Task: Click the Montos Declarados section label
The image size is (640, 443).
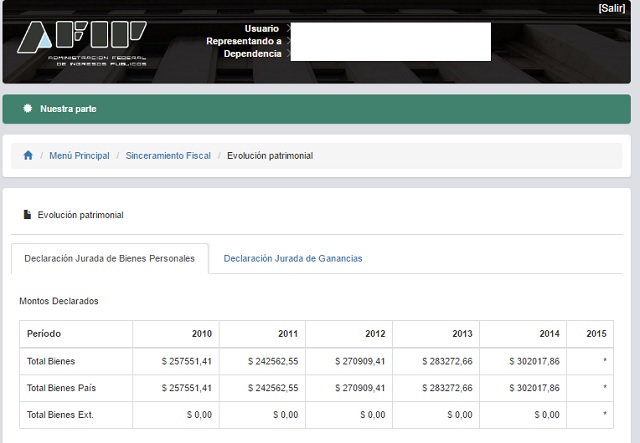Action: pos(59,300)
